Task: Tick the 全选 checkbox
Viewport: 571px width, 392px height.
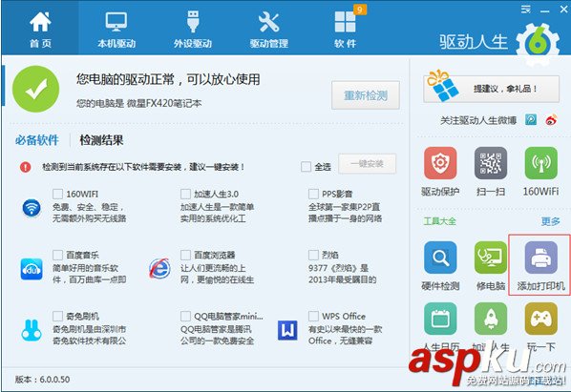Action: (306, 167)
